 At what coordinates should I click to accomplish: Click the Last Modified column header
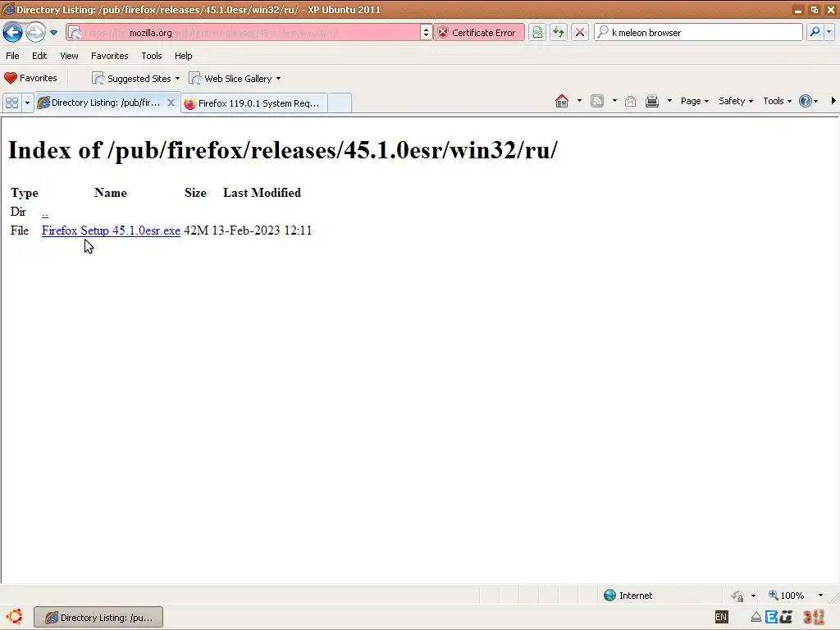click(262, 193)
